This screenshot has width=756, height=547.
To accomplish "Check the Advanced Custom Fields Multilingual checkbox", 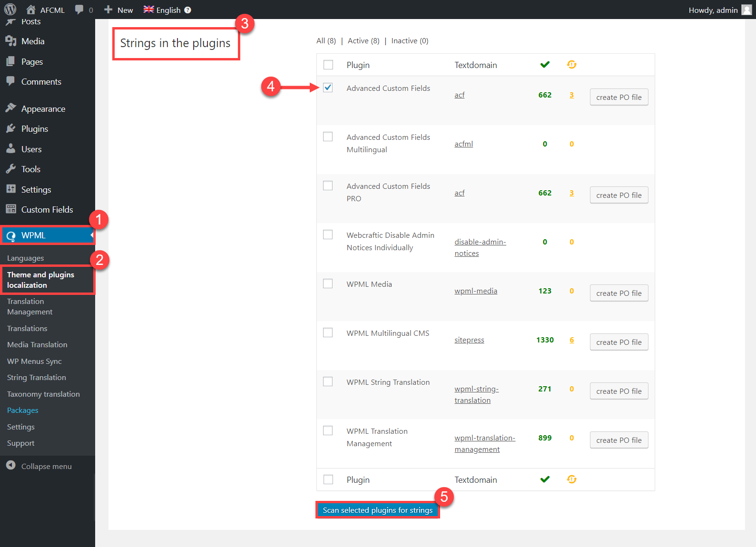I will point(328,137).
